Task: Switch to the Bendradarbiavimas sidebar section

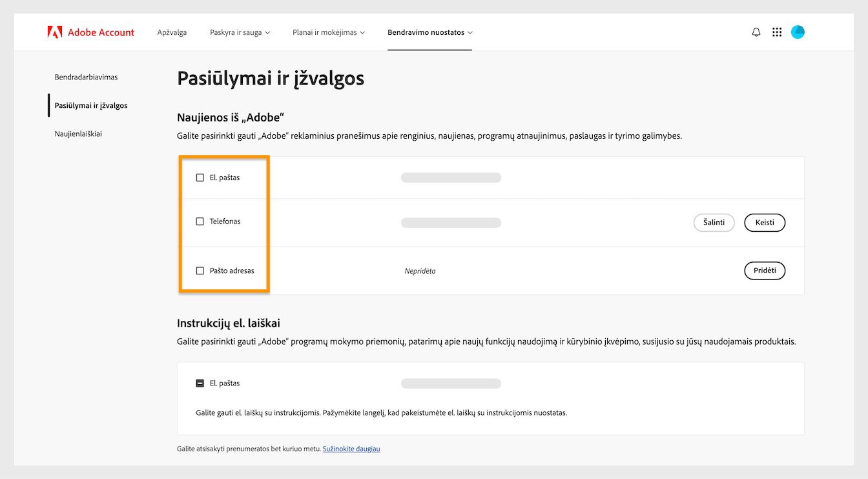Action: click(86, 77)
